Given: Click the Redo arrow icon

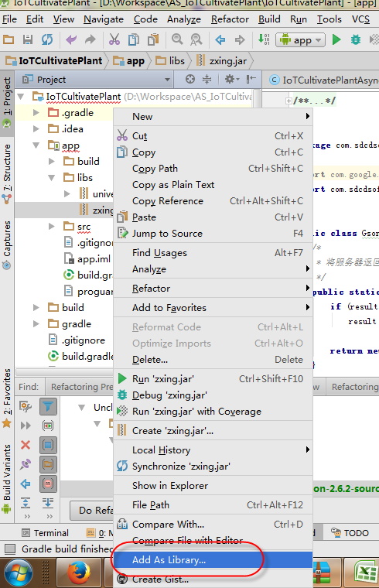Looking at the screenshot, I should click(x=90, y=39).
